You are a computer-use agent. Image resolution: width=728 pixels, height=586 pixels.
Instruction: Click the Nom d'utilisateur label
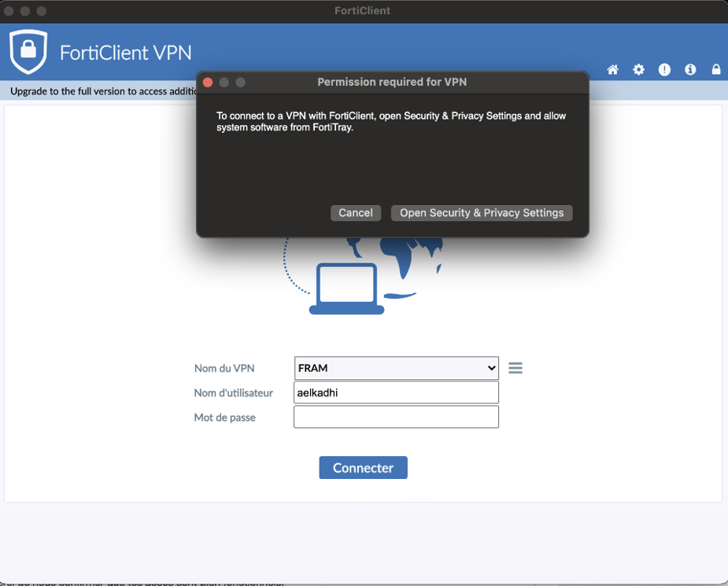coord(234,393)
